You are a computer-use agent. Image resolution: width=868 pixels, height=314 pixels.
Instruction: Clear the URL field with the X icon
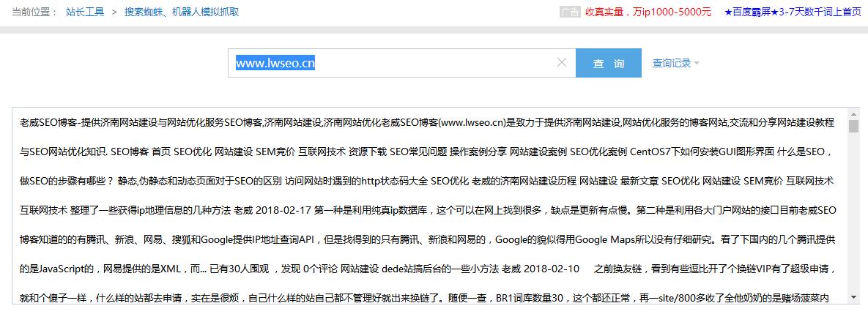[562, 63]
